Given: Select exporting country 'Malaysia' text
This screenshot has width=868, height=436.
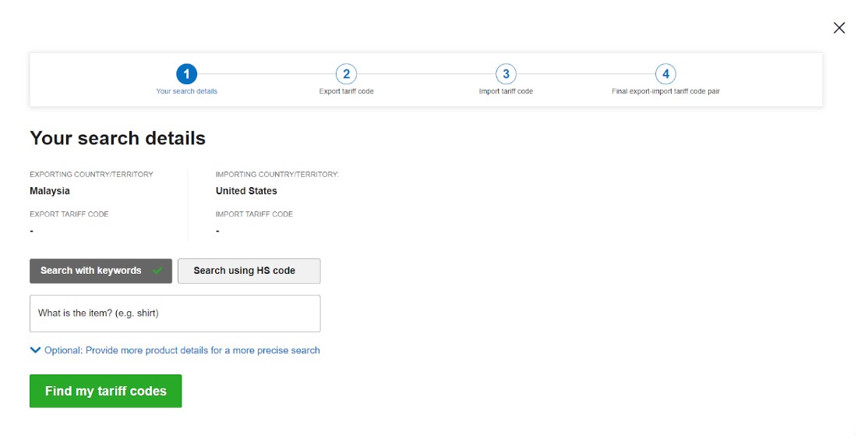Looking at the screenshot, I should click(50, 191).
